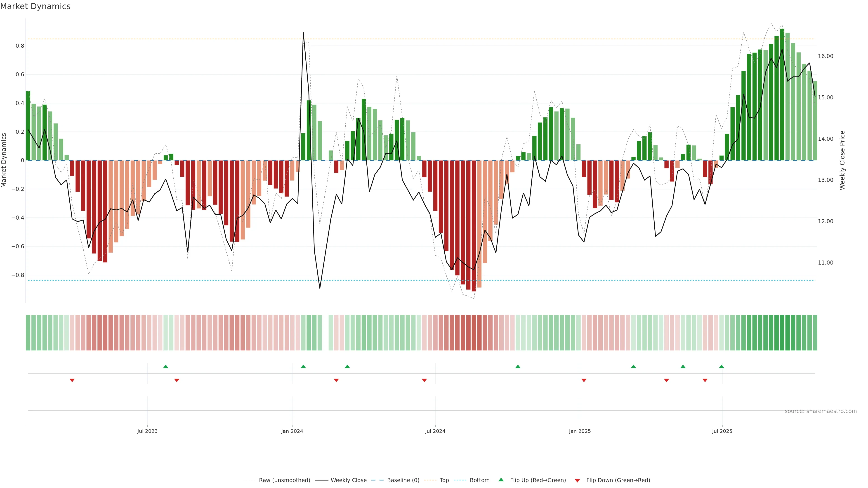Click the leftmost red flip-down triangle marker
Image resolution: width=868 pixels, height=488 pixels.
[x=72, y=380]
